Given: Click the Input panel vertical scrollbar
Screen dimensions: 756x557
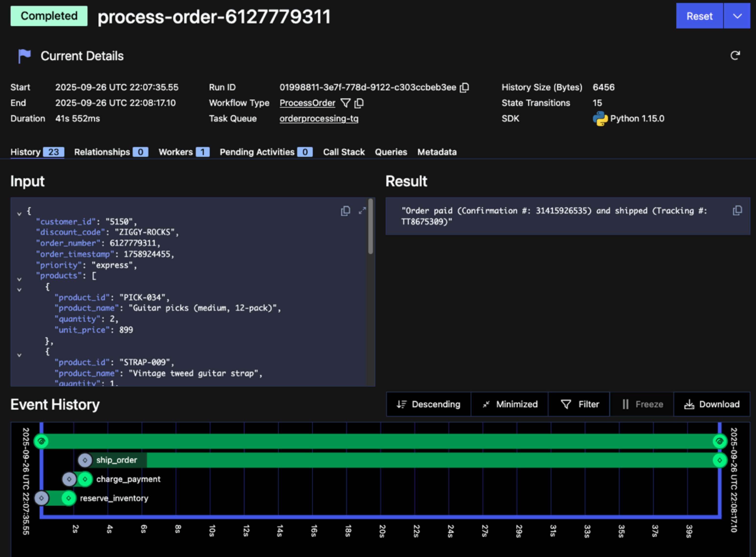Looking at the screenshot, I should coord(370,227).
